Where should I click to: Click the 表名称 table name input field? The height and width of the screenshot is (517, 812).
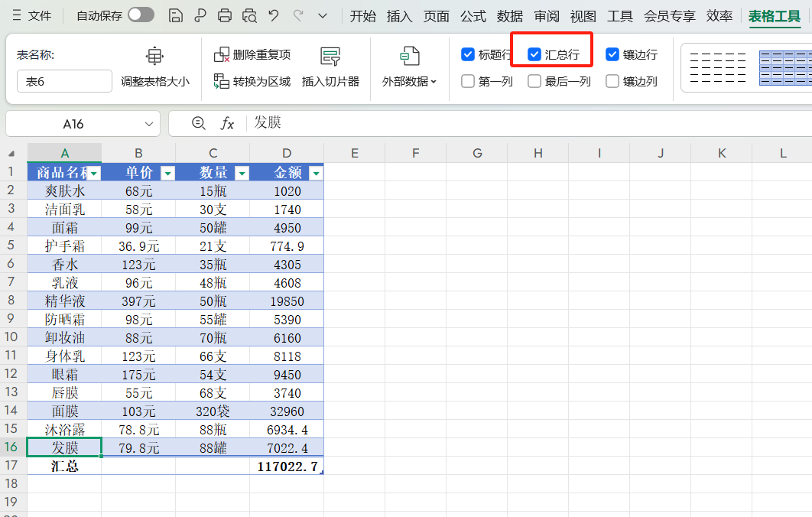(64, 80)
